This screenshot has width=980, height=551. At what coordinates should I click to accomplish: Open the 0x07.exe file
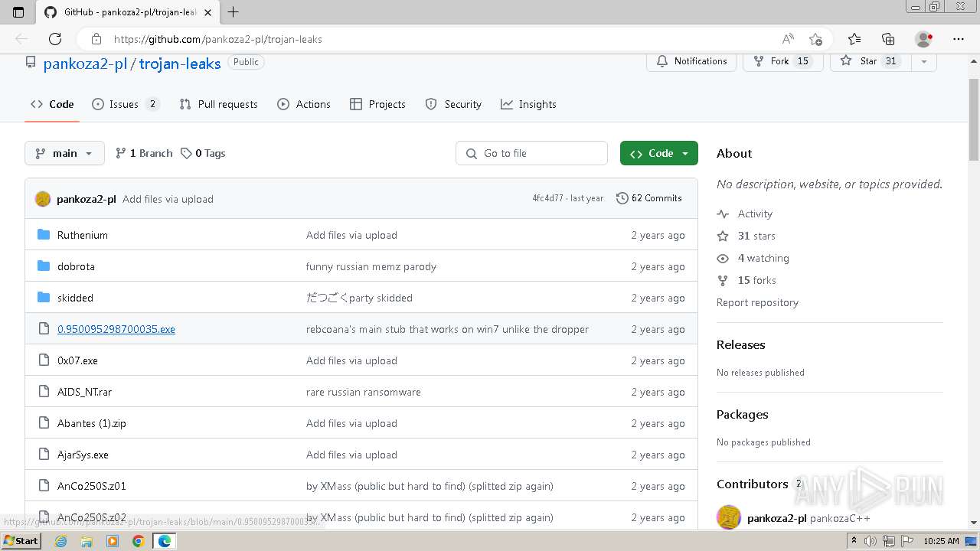(x=77, y=360)
